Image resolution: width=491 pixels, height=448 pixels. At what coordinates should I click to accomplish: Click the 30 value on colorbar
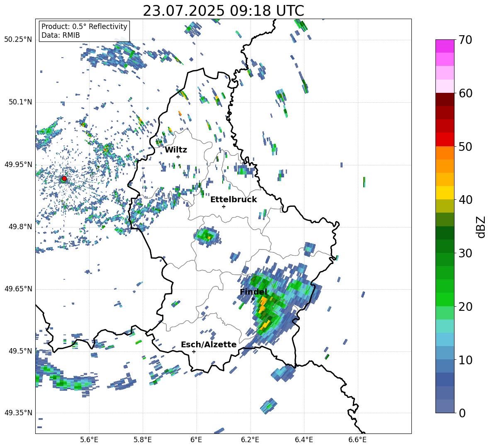click(465, 253)
